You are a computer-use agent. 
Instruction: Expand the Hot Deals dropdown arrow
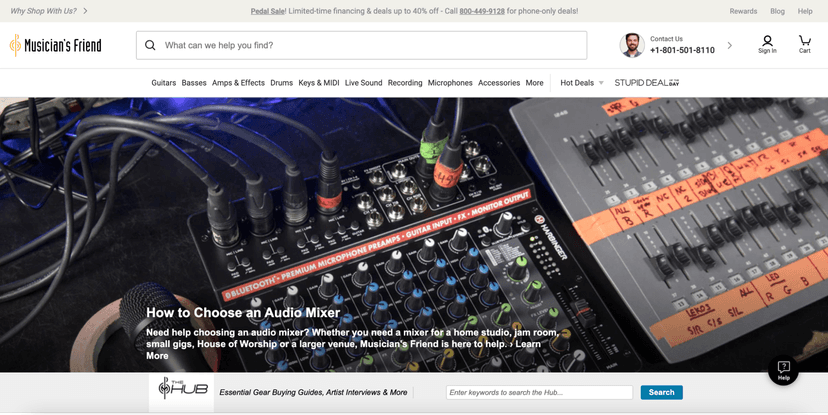tap(601, 83)
